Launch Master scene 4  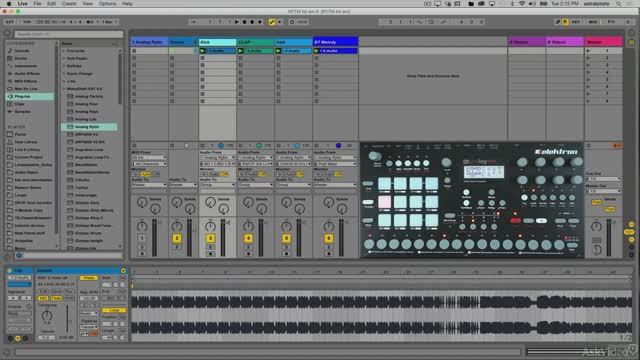coord(588,72)
